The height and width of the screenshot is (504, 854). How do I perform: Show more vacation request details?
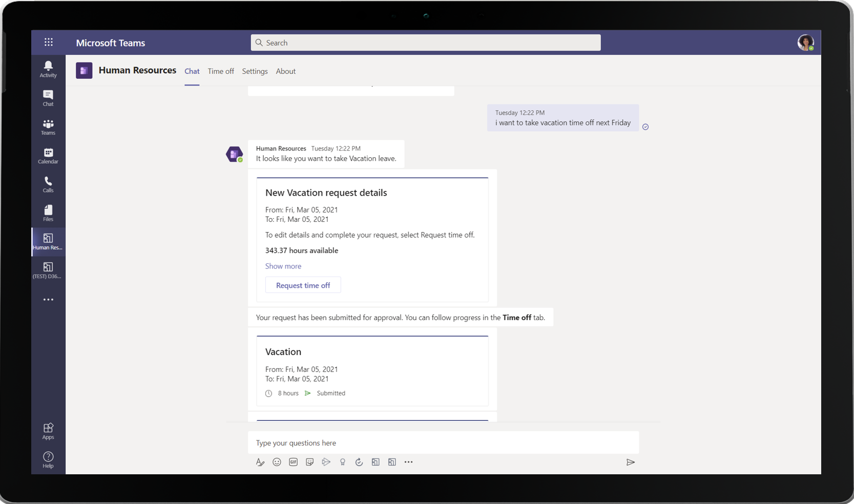tap(283, 266)
